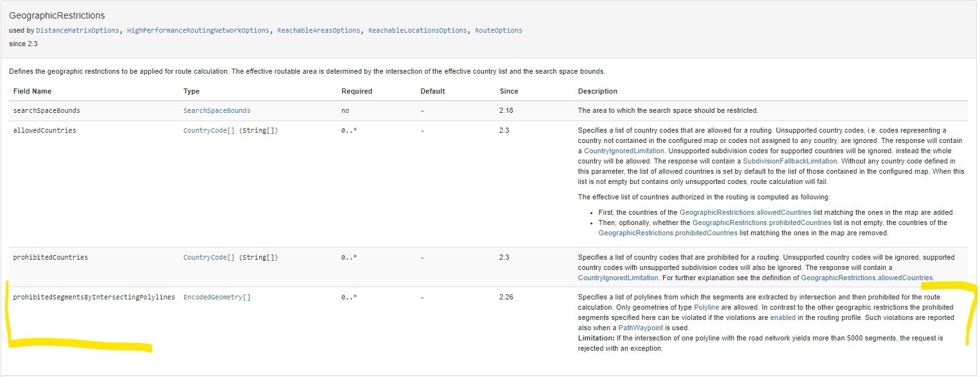Follow the 'enabled' routing profile link
The width and height of the screenshot is (980, 377).
(782, 318)
